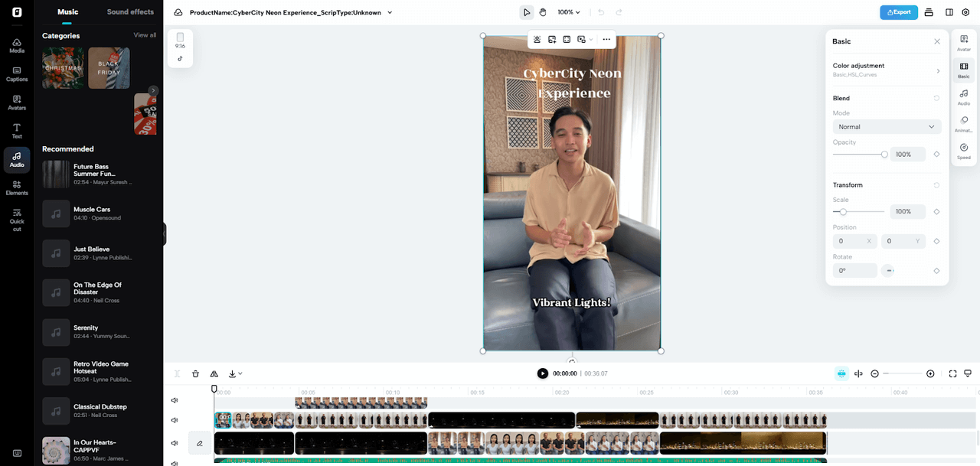Open the Animation panel on right
This screenshot has width=980, height=466.
point(963,124)
